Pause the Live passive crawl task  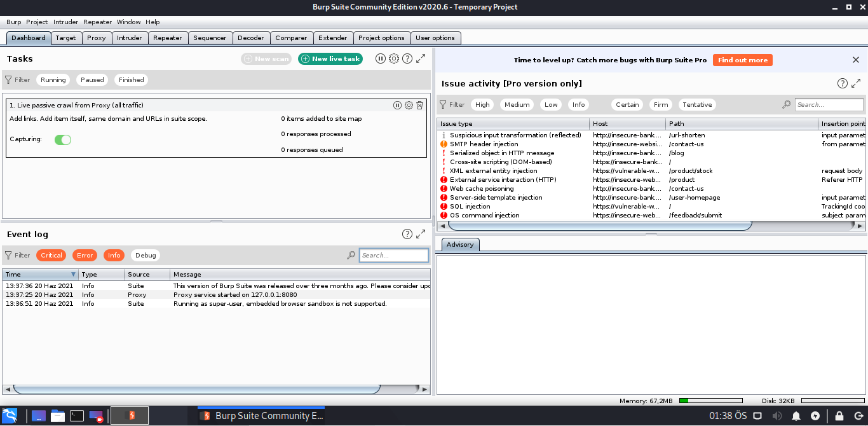[397, 106]
